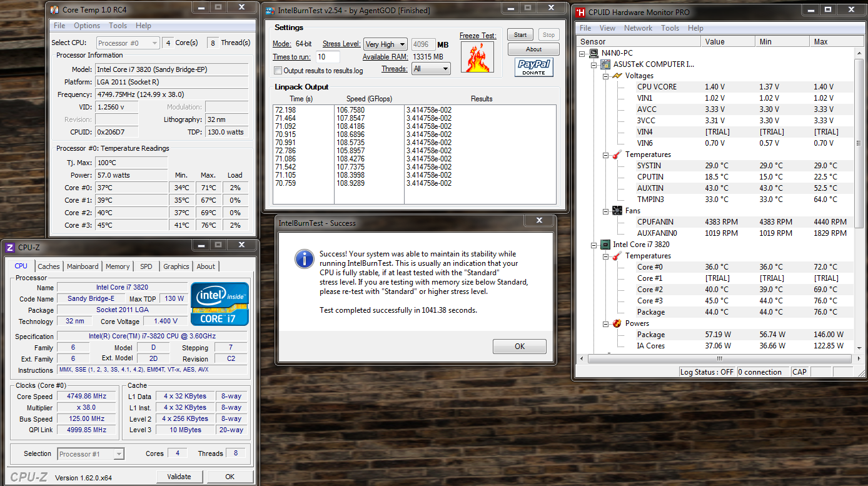Switch to CPU-Z Graphics tab
868x486 pixels.
(x=176, y=266)
